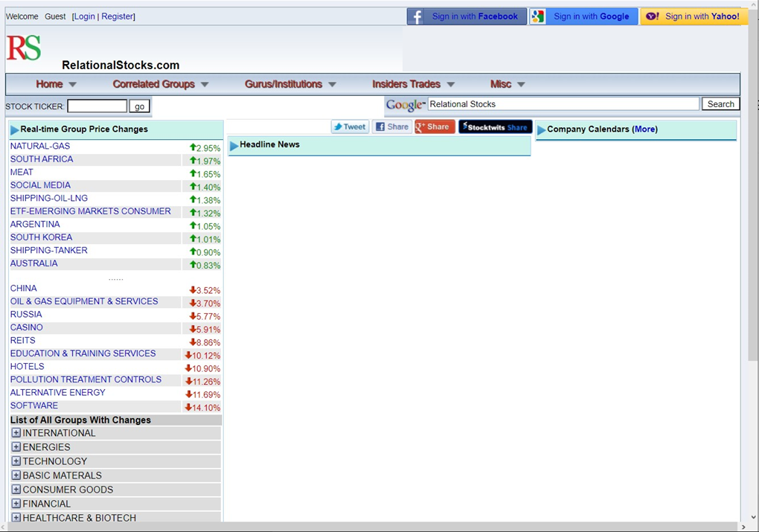The height and width of the screenshot is (532, 759).
Task: Open EDUCATION & TRAINING SERVICES group
Action: pos(83,354)
